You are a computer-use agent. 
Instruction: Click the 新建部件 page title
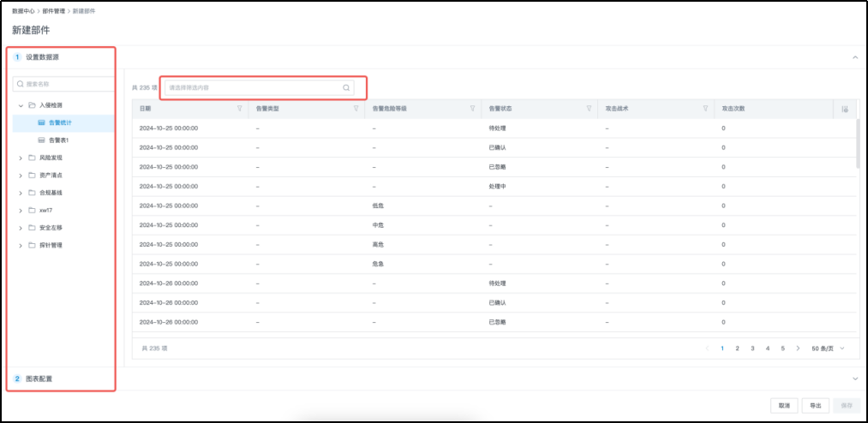coord(31,30)
